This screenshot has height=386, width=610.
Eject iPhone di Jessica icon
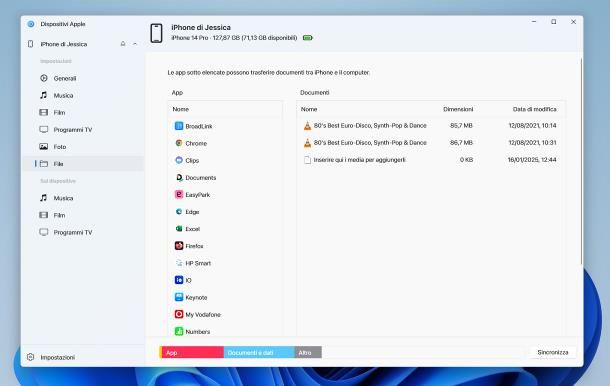[x=123, y=44]
